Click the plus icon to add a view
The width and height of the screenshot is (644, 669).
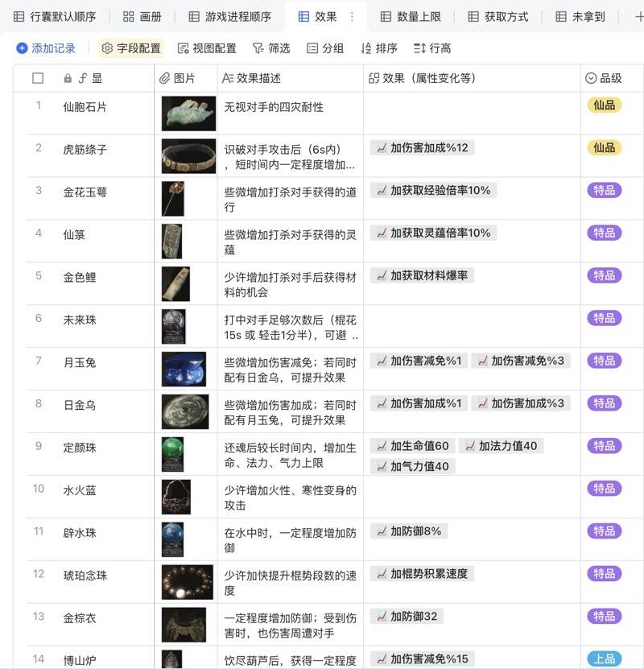point(638,16)
